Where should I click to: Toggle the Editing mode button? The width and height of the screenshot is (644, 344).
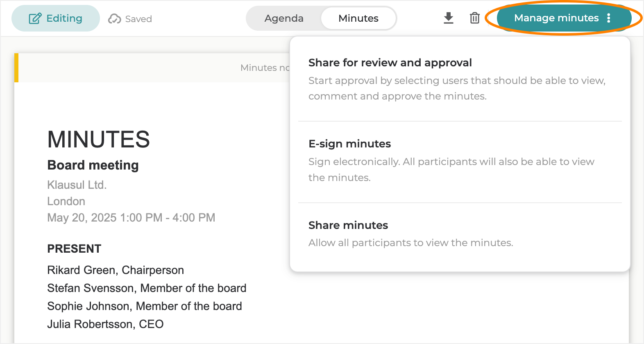pyautogui.click(x=56, y=18)
